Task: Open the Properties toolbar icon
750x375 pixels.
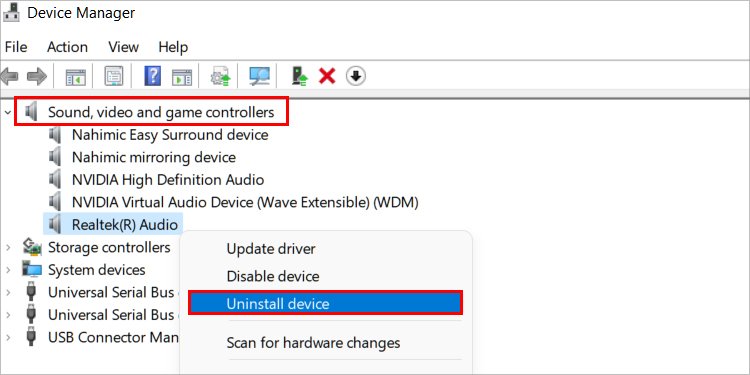Action: [x=114, y=76]
